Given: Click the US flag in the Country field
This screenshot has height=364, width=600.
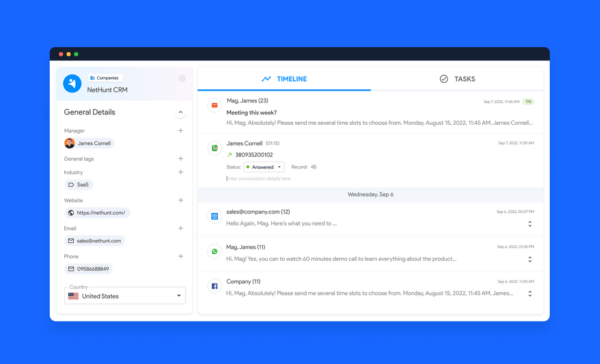Looking at the screenshot, I should [x=73, y=296].
